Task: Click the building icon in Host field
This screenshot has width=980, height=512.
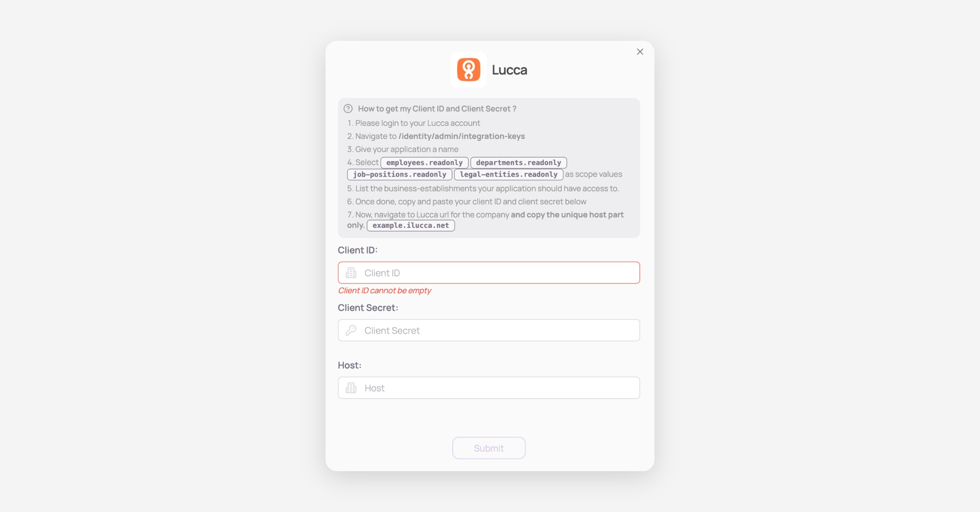Action: 351,388
